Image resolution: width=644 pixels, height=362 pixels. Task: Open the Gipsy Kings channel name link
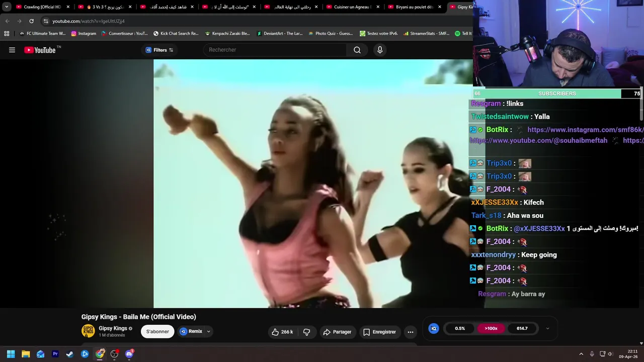113,328
